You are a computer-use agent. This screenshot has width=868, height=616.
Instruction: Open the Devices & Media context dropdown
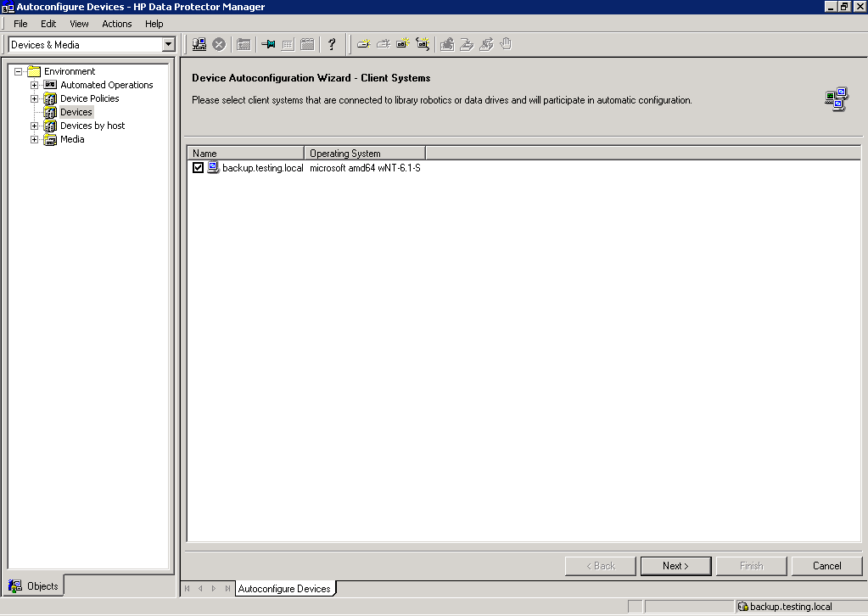click(168, 44)
